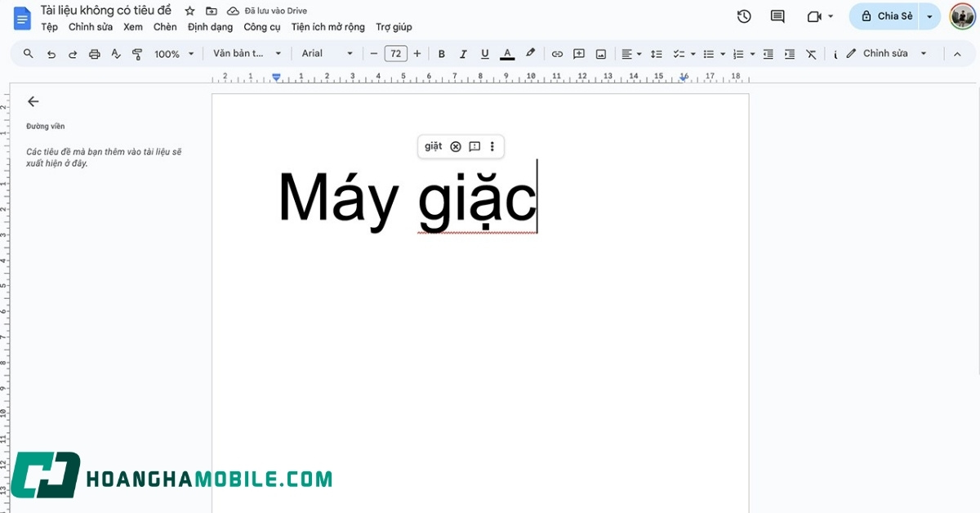Open the Arial font dropdown
Image resolution: width=980 pixels, height=513 pixels.
(x=327, y=54)
